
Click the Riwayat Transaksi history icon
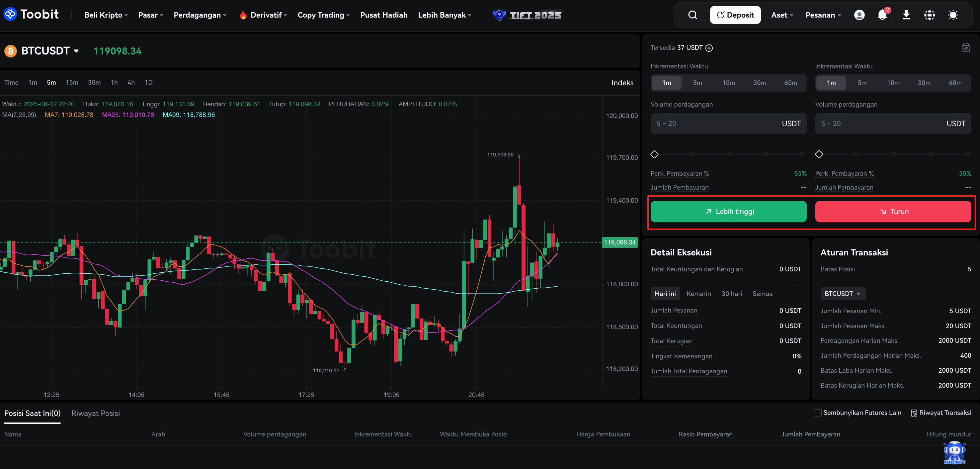tap(914, 413)
